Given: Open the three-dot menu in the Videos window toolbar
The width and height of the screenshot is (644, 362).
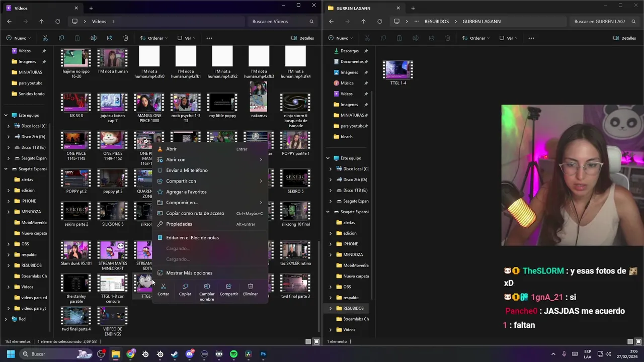Looking at the screenshot, I should coord(209,38).
